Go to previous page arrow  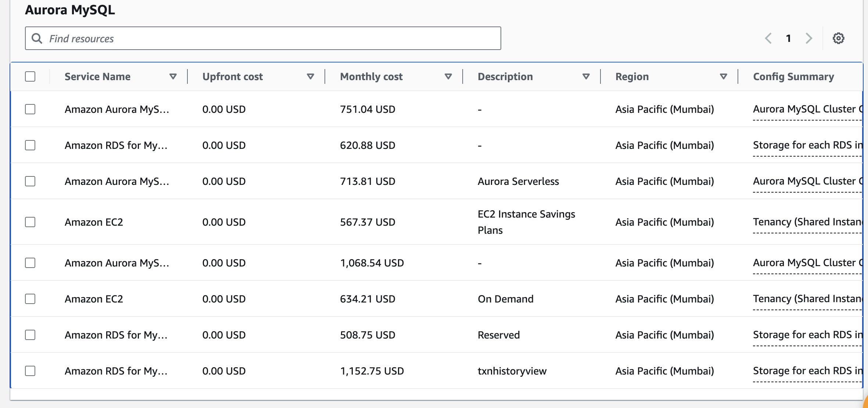[768, 38]
